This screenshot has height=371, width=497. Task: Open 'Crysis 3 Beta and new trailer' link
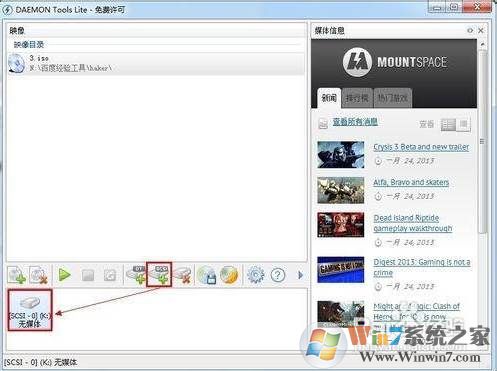coord(421,147)
